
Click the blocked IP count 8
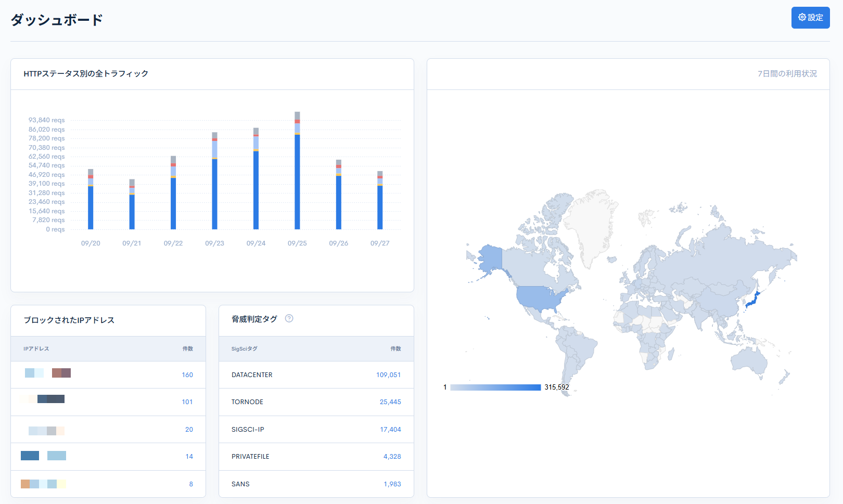(x=191, y=484)
